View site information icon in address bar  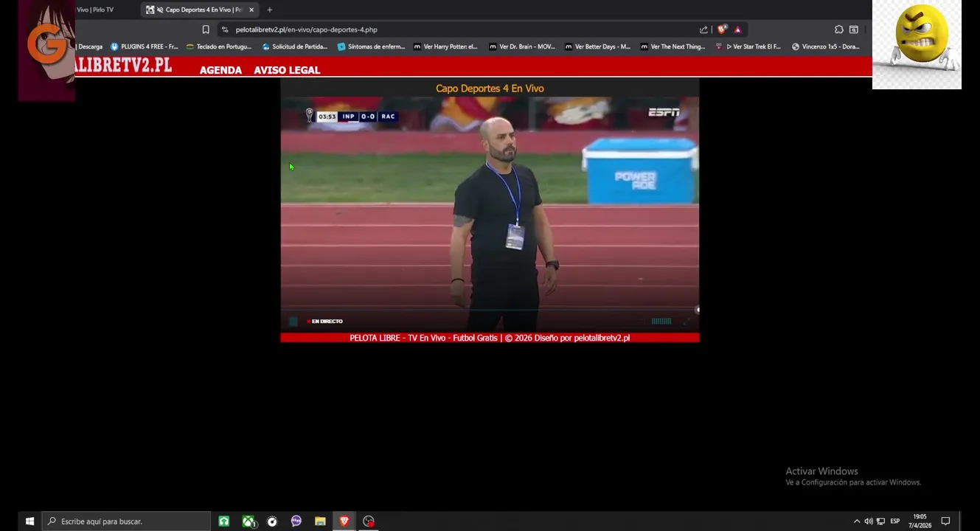click(225, 29)
